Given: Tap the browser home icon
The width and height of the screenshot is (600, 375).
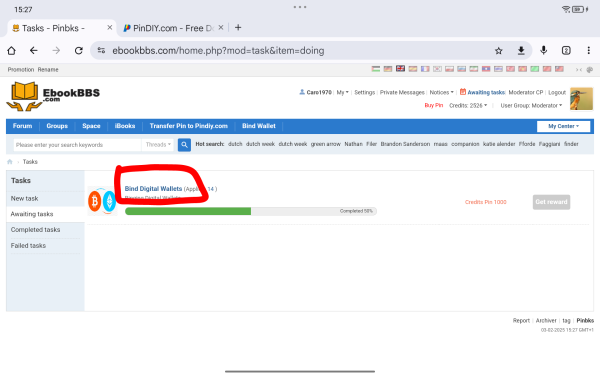Looking at the screenshot, I should [x=11, y=51].
